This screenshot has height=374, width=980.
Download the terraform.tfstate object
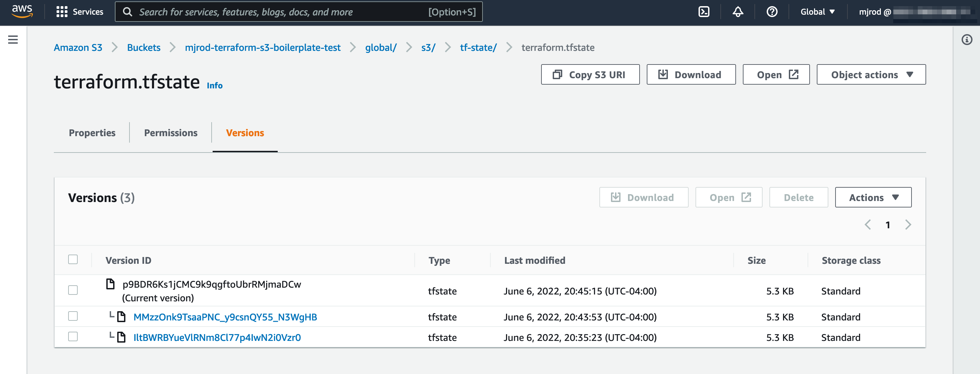point(691,75)
